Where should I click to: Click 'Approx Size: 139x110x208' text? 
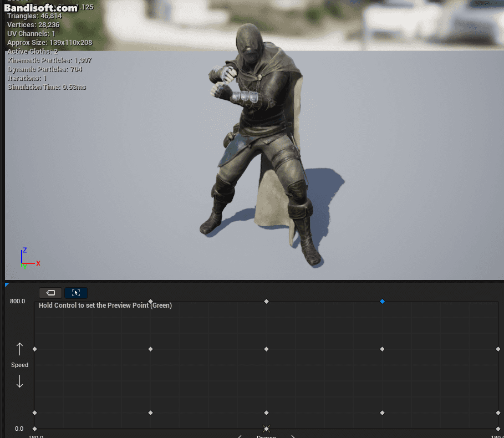tap(50, 43)
